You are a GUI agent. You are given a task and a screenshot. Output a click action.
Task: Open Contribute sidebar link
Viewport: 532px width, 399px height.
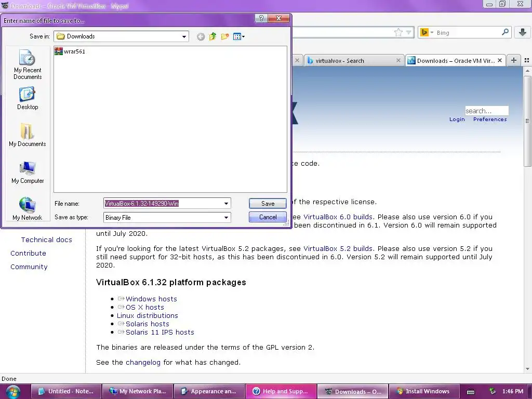[x=28, y=253]
